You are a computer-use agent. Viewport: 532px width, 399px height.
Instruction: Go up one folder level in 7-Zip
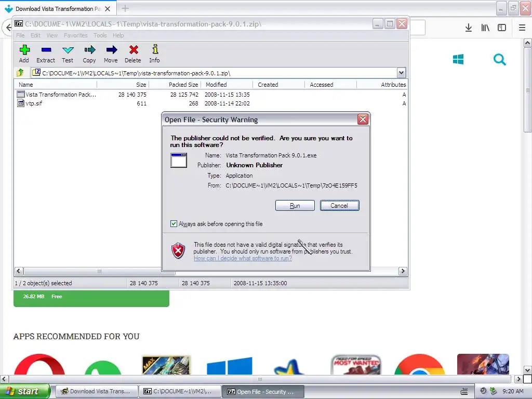point(20,73)
